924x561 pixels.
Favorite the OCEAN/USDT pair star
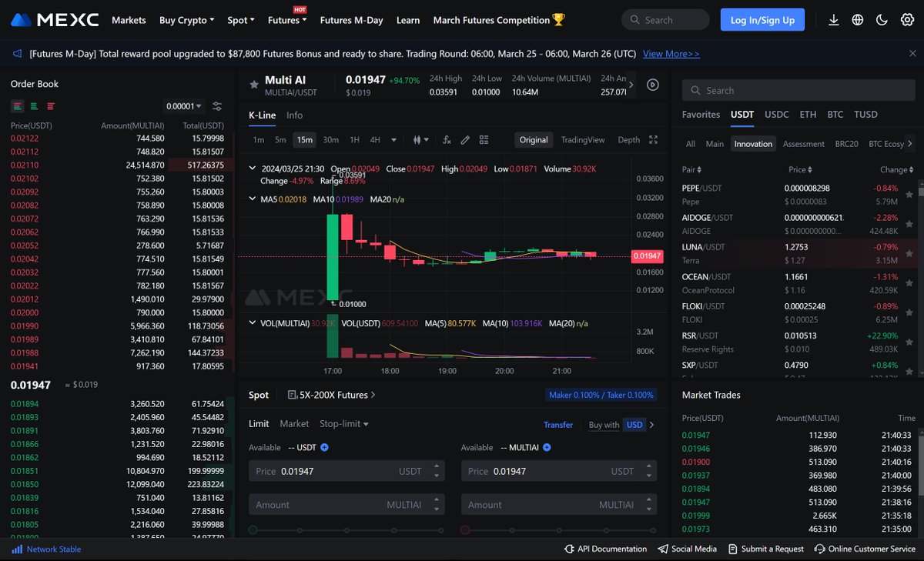(909, 283)
